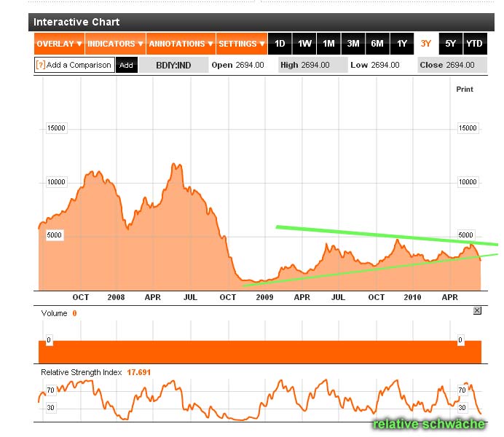The width and height of the screenshot is (504, 437).
Task: Type in the Add a Comparison field
Action: (79, 66)
